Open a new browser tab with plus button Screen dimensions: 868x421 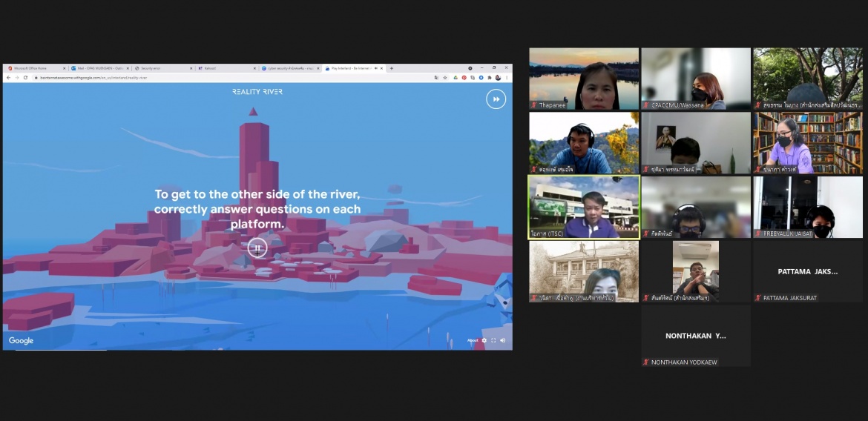(x=392, y=68)
